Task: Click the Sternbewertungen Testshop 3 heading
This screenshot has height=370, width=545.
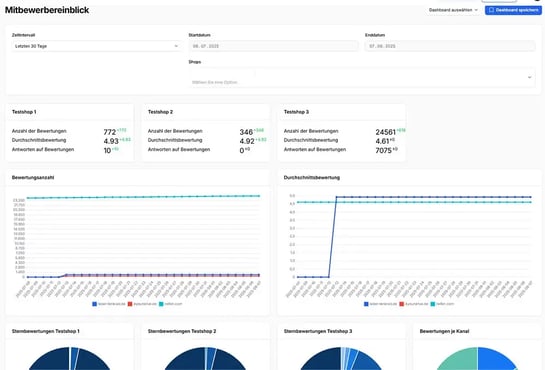Action: 318,331
